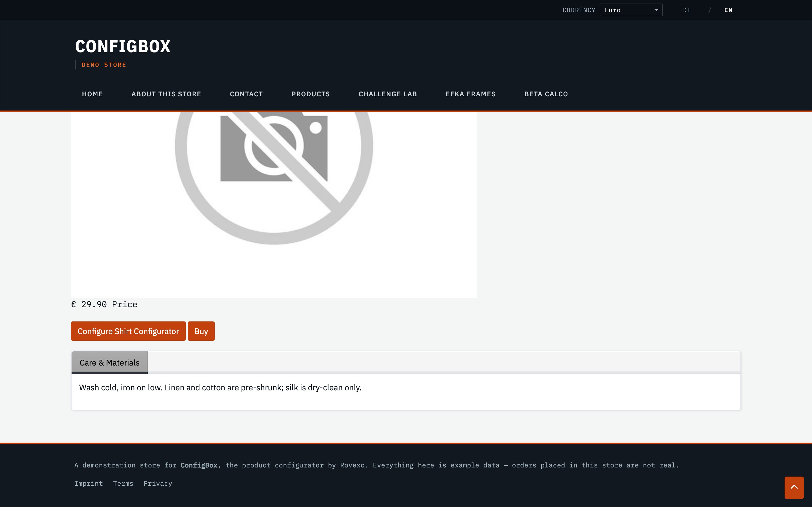Open the Imprint footer link
This screenshot has height=507, width=812.
tap(89, 483)
